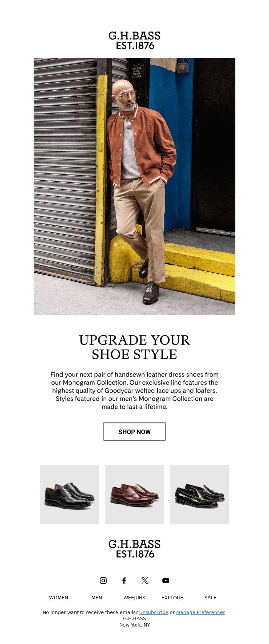Open the WOMEN navigation link
The width and height of the screenshot is (269, 644).
pyautogui.click(x=59, y=598)
